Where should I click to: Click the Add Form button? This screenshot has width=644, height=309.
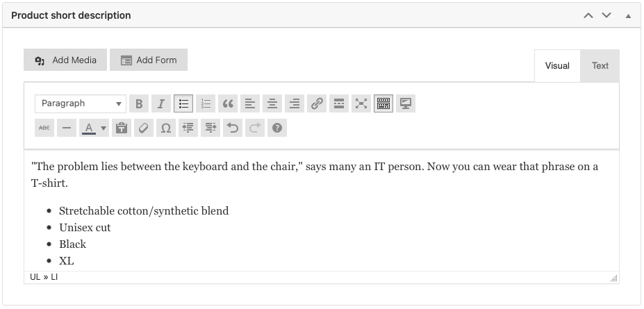(149, 60)
